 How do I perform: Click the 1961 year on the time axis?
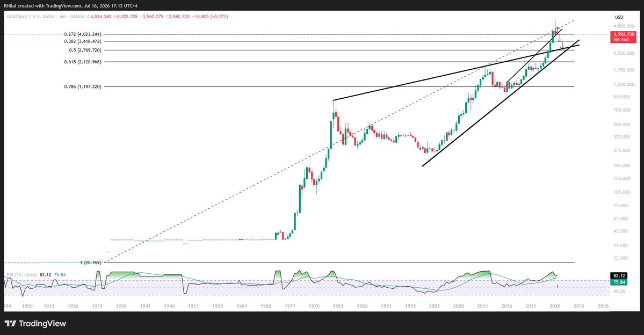[242, 306]
